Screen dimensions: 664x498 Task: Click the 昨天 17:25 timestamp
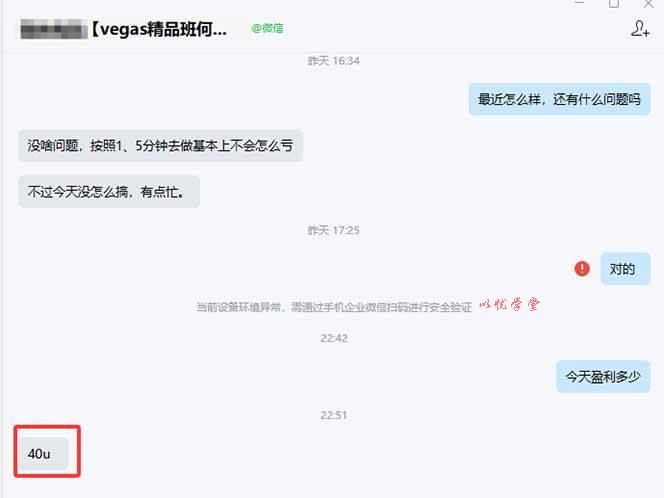[x=334, y=230]
